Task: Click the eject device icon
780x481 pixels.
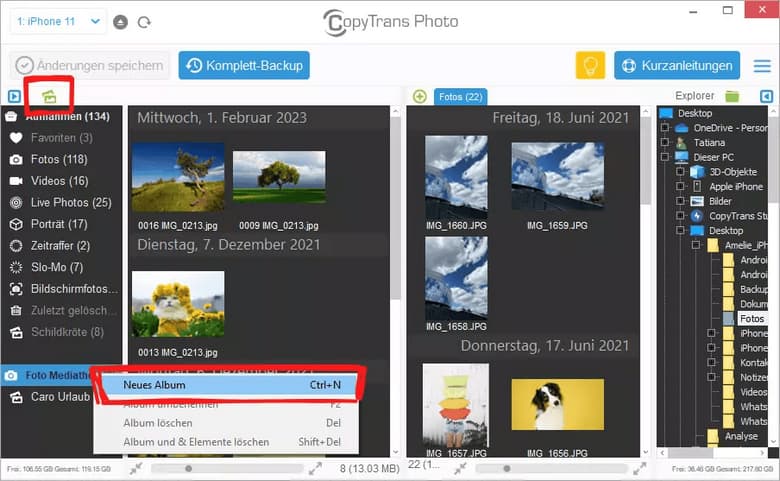Action: click(120, 22)
